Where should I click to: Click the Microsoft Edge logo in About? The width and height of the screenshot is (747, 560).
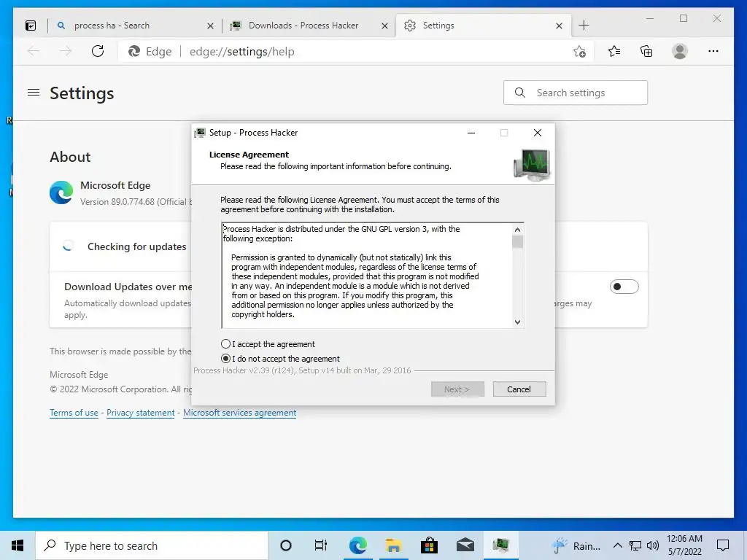pos(61,192)
